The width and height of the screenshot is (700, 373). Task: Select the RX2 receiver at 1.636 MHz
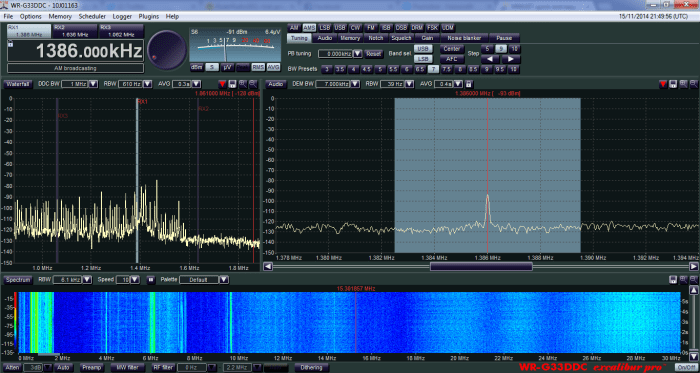coord(75,31)
